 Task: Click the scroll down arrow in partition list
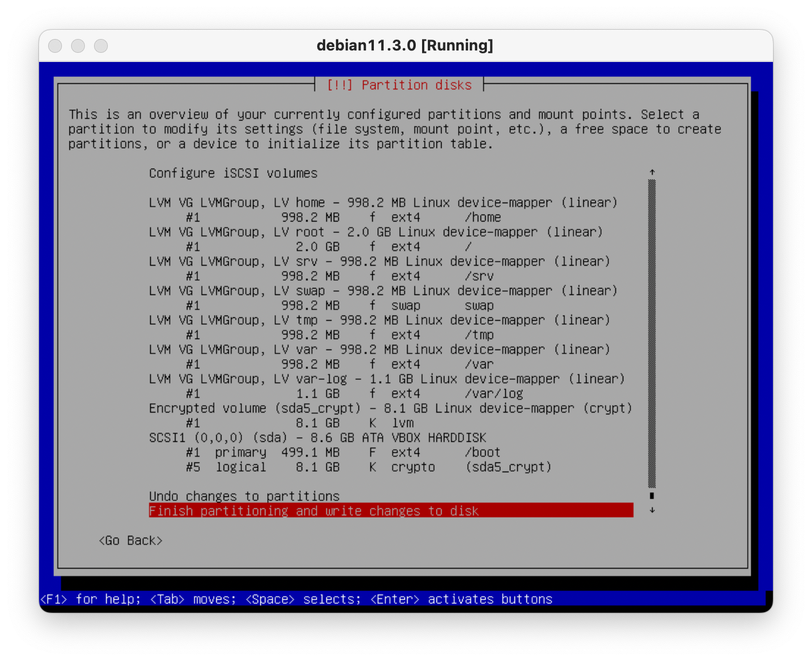coord(652,510)
